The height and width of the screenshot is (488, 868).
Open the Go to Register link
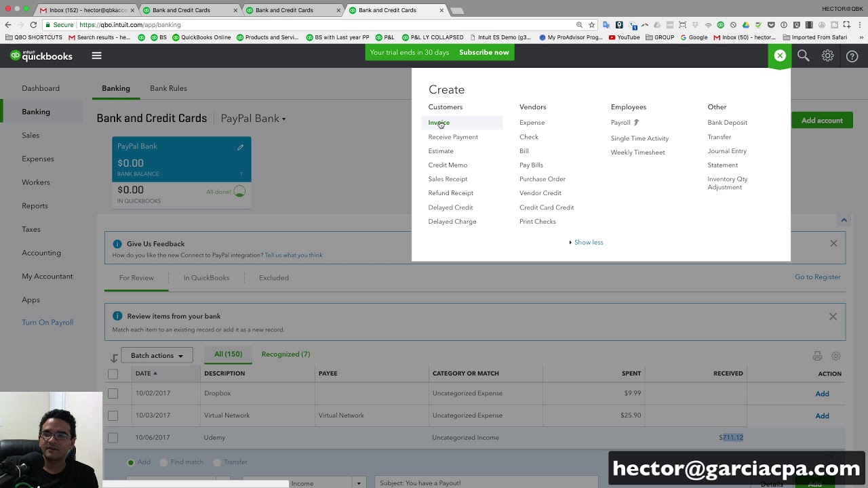coord(817,277)
